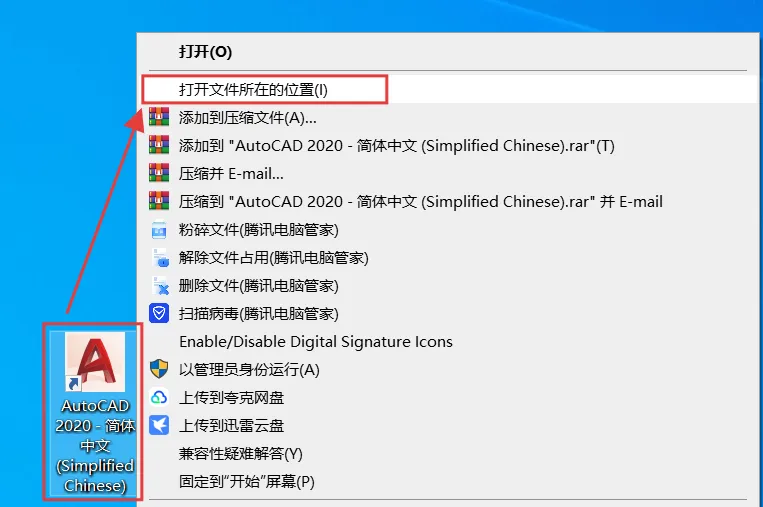The image size is (763, 507).
Task: Click the Xunlei bird icon for 上传到迅雷云盘
Action: pos(159,425)
